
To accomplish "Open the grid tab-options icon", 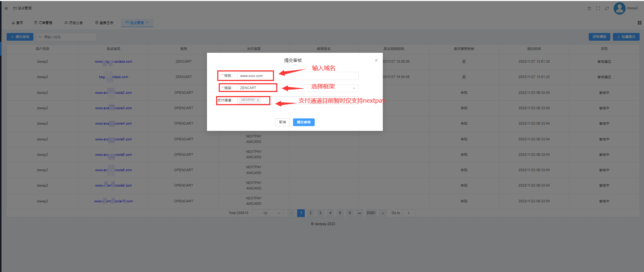I will 639,23.
